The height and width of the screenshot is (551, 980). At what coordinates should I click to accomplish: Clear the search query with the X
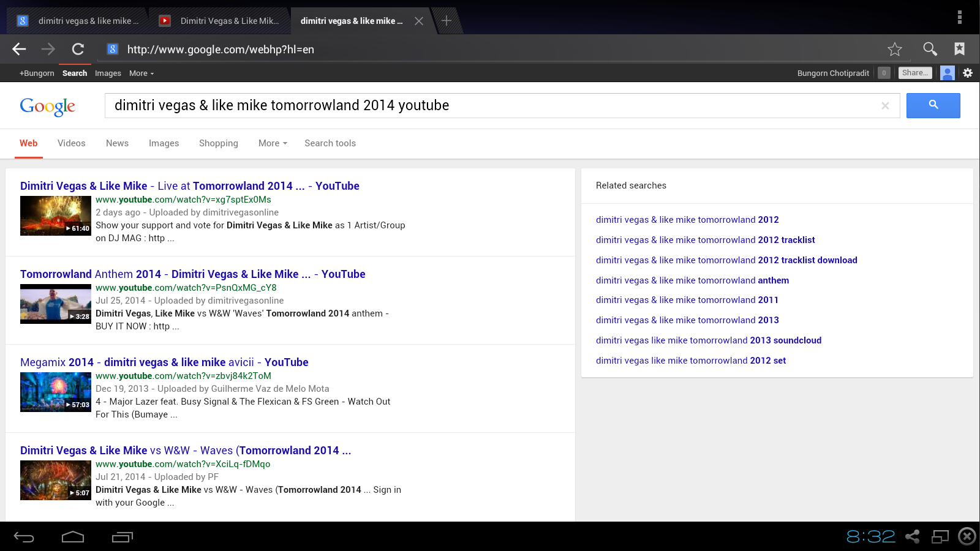click(885, 106)
